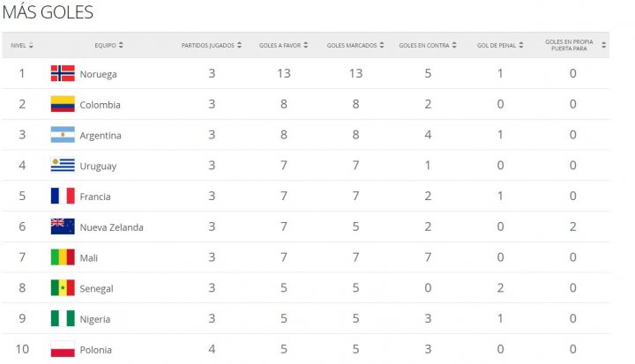The image size is (635, 364).
Task: Sort by Equipo column arrows
Action: pyautogui.click(x=121, y=45)
